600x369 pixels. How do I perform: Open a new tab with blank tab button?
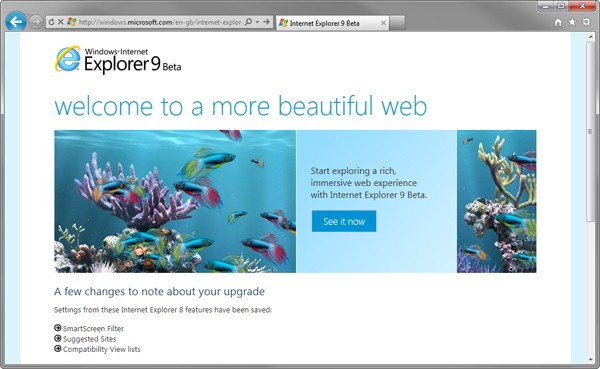pyautogui.click(x=397, y=23)
